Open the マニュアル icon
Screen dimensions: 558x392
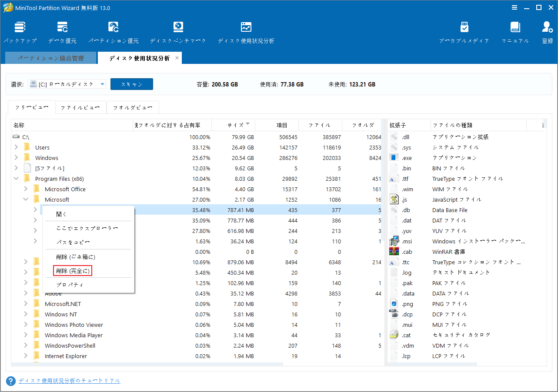click(515, 31)
